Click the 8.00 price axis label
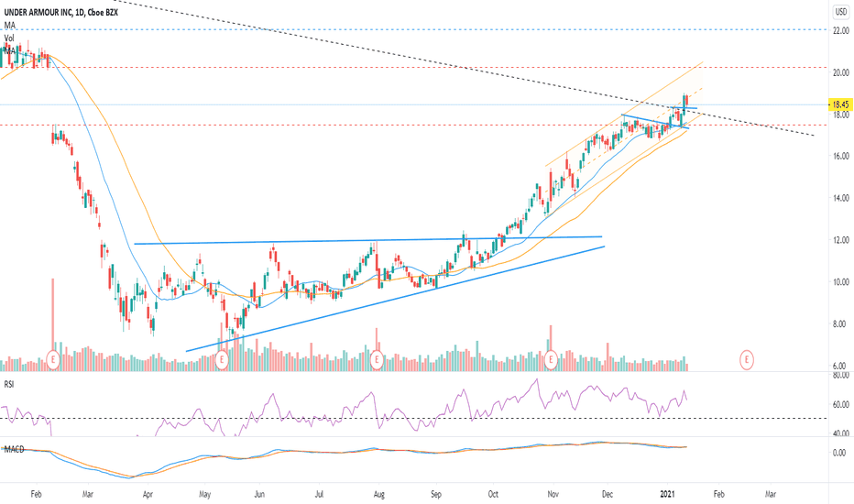Viewport: 854px width, 504px height. point(841,323)
